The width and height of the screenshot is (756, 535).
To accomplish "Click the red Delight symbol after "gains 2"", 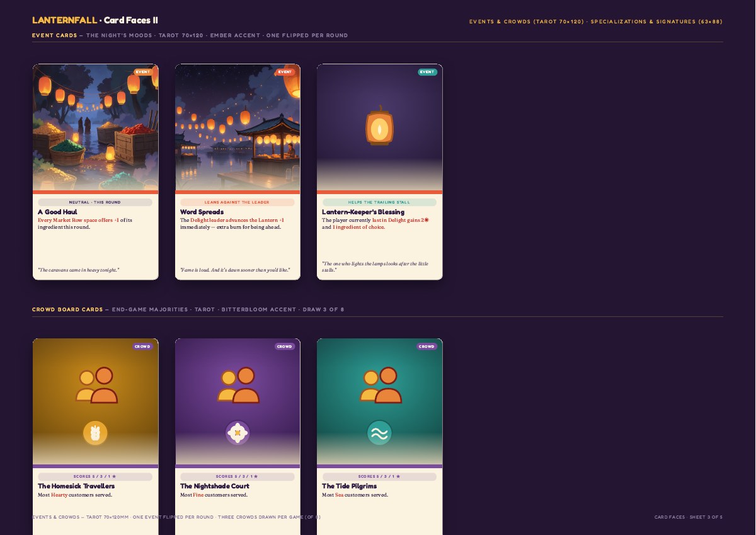I will (427, 220).
